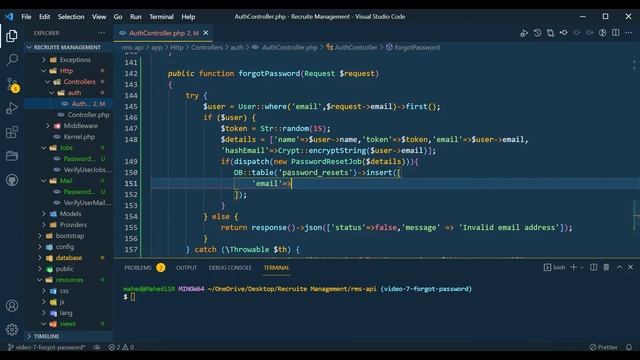Click the Prettier status bar item
This screenshot has width=640, height=360.
pos(604,347)
